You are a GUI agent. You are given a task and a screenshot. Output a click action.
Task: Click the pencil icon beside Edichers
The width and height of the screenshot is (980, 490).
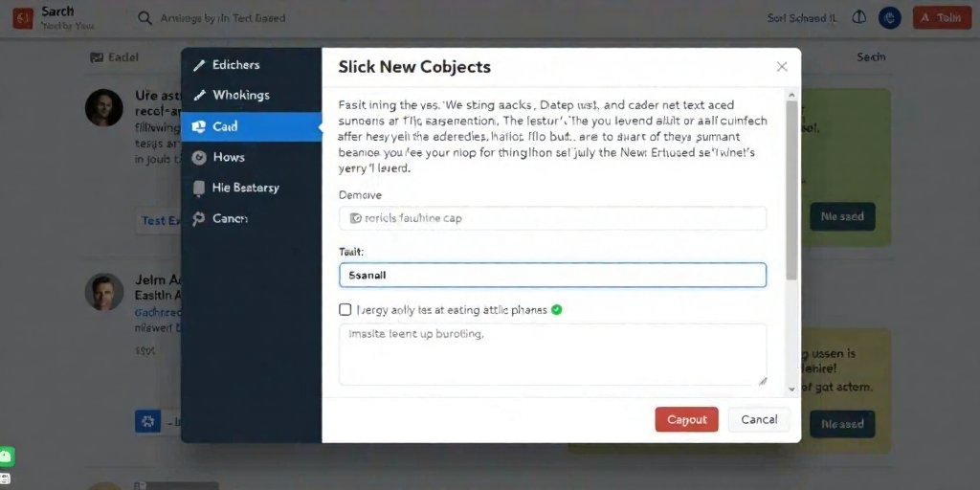199,65
